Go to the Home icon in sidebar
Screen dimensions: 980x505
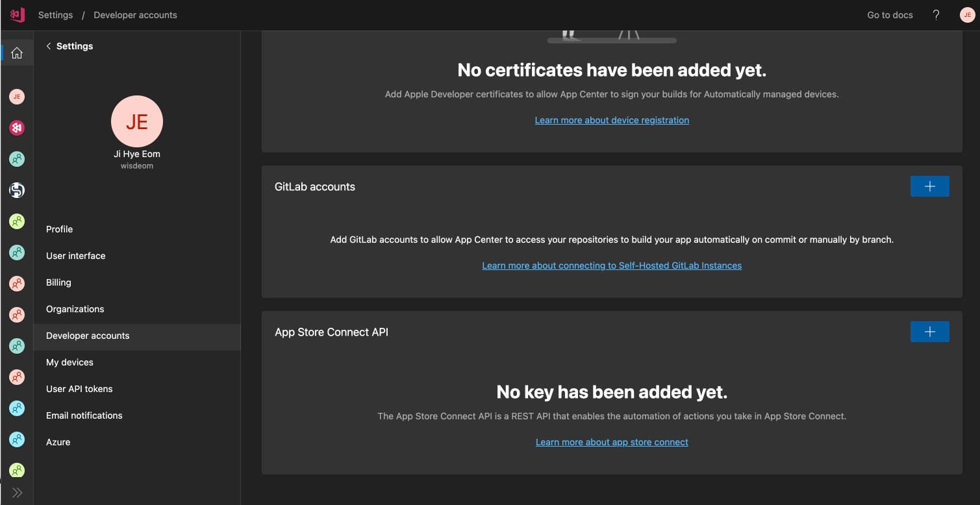17,53
